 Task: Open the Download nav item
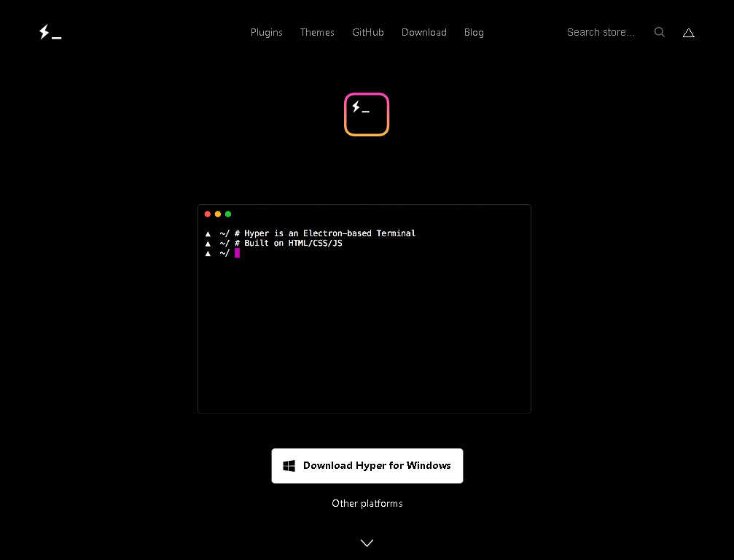pyautogui.click(x=424, y=32)
